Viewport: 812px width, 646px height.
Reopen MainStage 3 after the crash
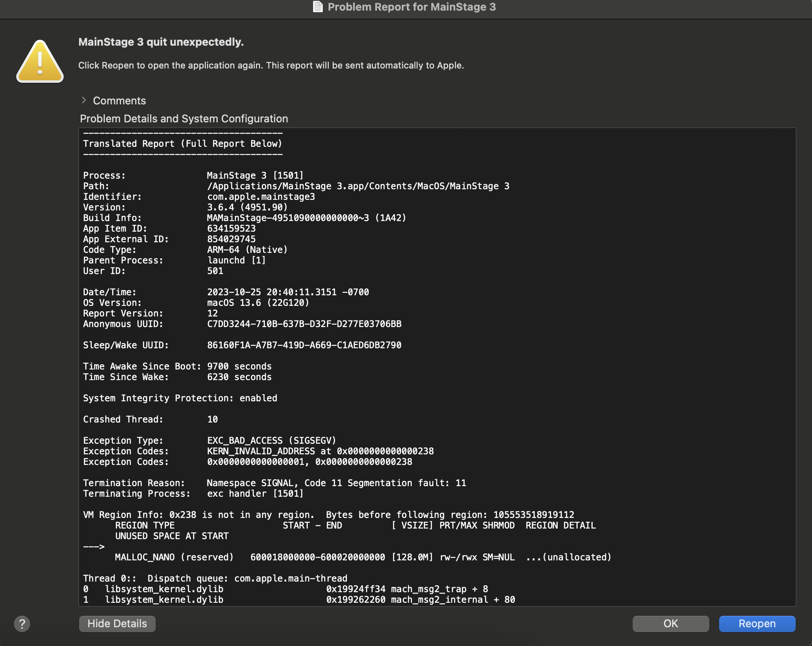coord(757,624)
